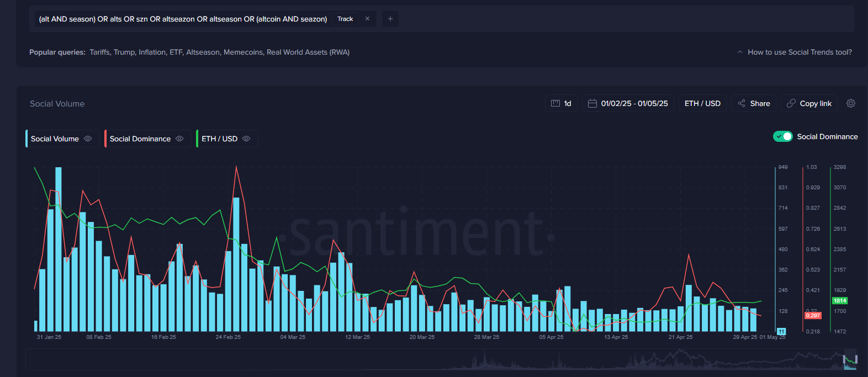Open chart settings gear icon
This screenshot has width=868, height=377.
click(x=851, y=103)
